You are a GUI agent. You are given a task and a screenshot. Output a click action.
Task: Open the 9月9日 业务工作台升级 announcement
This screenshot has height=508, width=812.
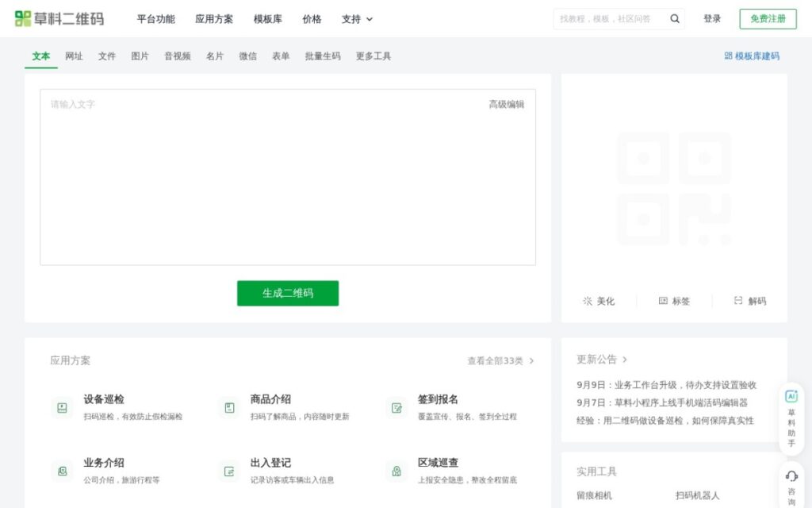tap(666, 385)
